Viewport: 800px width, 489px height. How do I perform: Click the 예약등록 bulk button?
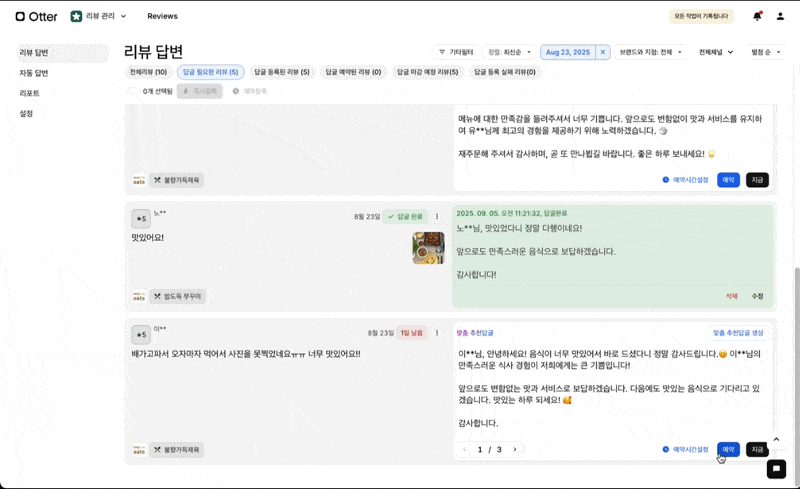tap(249, 91)
